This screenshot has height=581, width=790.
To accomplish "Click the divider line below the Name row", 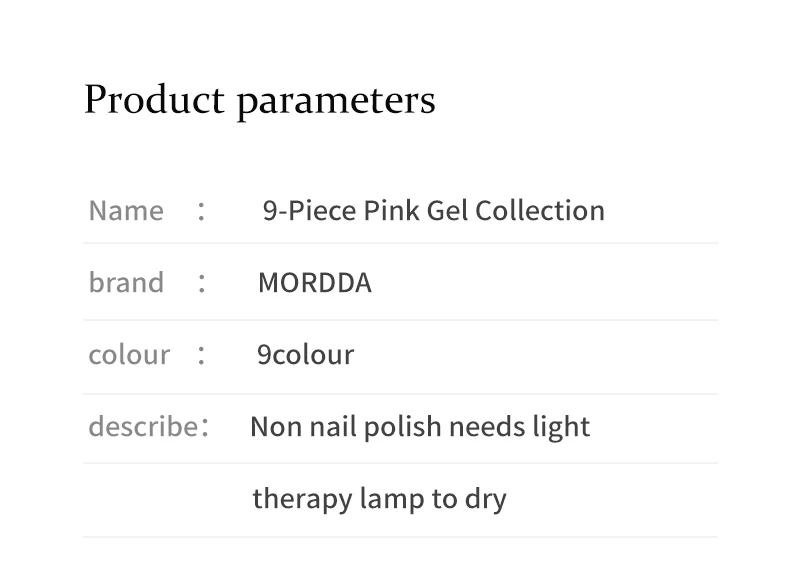I will [400, 243].
